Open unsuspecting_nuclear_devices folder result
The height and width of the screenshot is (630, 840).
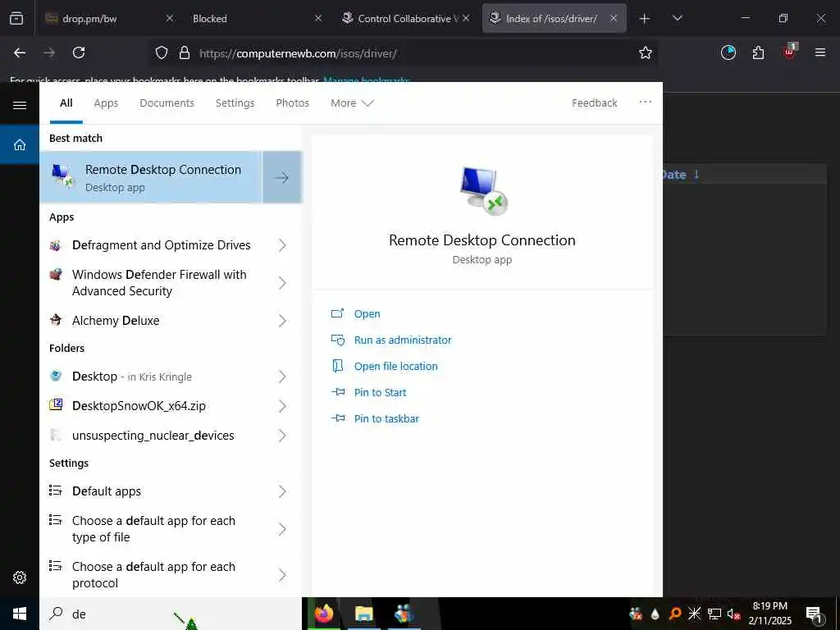coord(153,436)
